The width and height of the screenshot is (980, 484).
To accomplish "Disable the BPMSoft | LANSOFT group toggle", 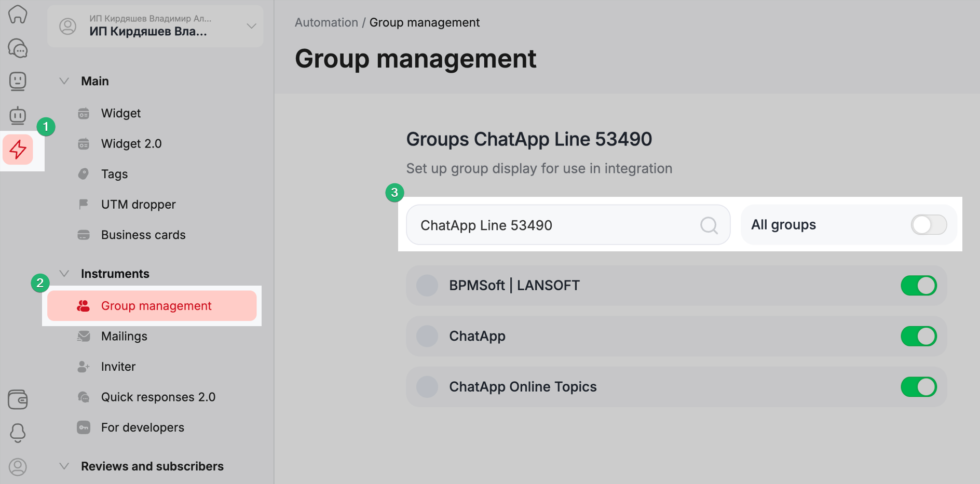I will (918, 286).
